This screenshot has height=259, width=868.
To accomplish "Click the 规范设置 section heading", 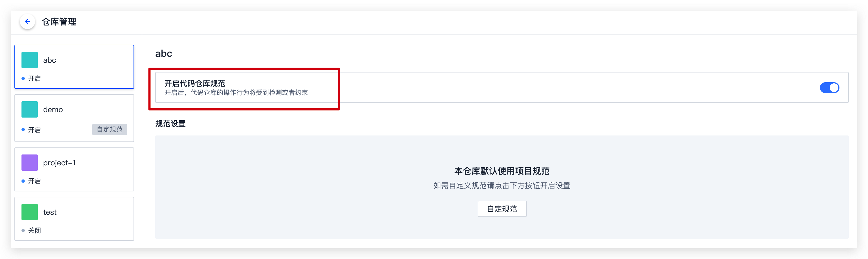I will pyautogui.click(x=170, y=124).
